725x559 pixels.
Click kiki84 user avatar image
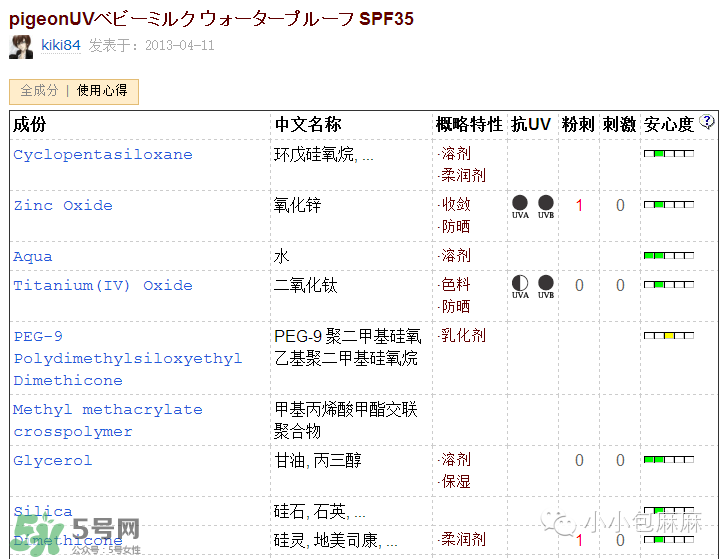(21, 46)
